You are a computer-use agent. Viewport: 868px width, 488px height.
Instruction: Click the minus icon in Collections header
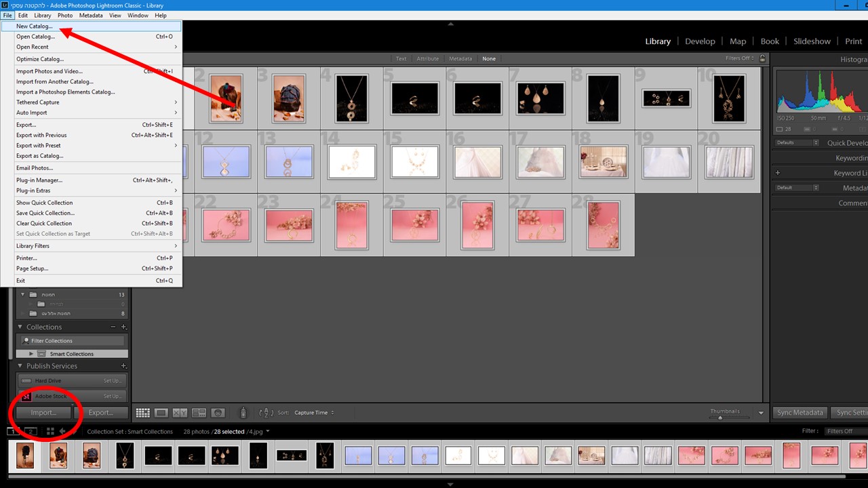coord(113,327)
